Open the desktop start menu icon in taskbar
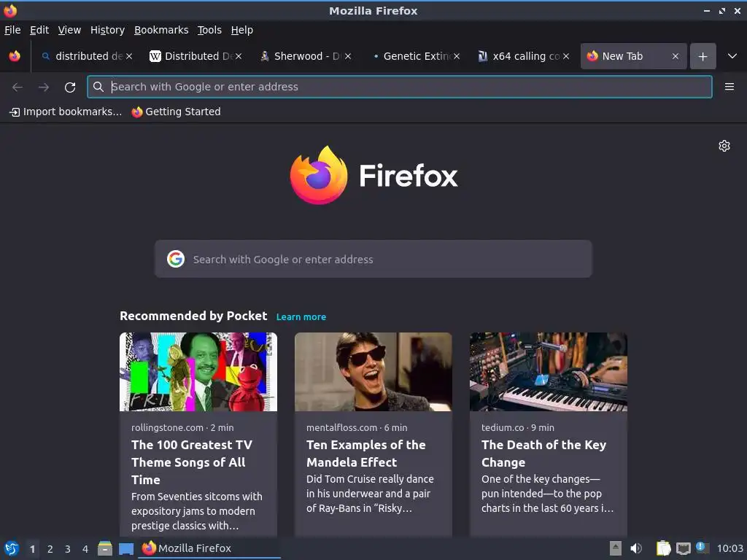This screenshot has height=560, width=747. click(x=12, y=548)
